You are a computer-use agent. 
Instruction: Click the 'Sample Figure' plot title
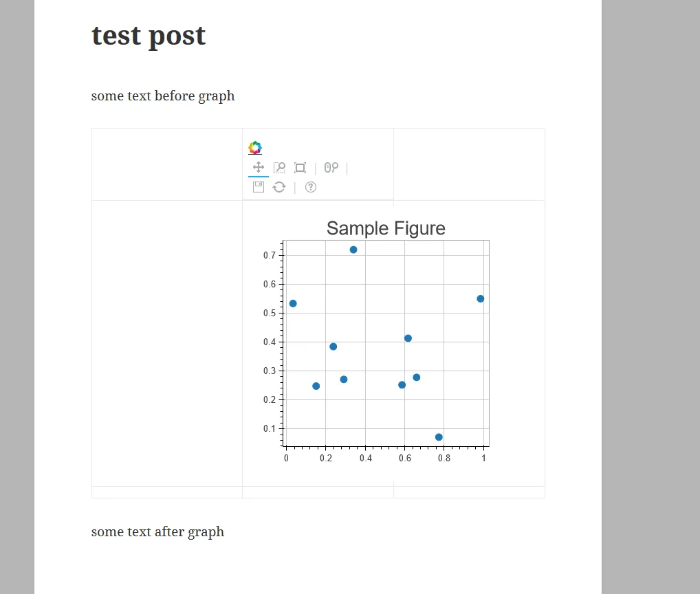pos(386,228)
